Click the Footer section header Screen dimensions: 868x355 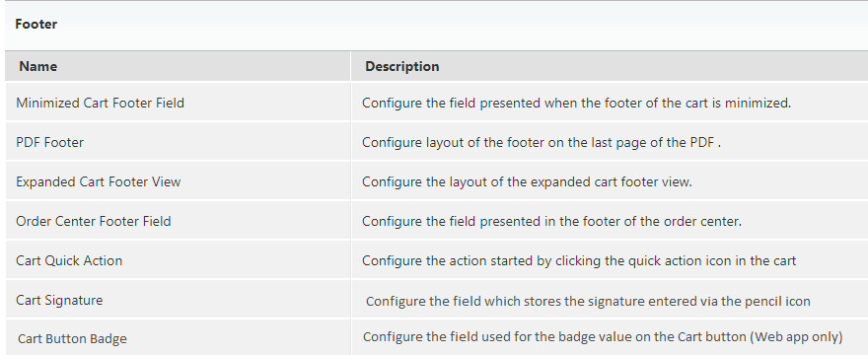[x=36, y=25]
